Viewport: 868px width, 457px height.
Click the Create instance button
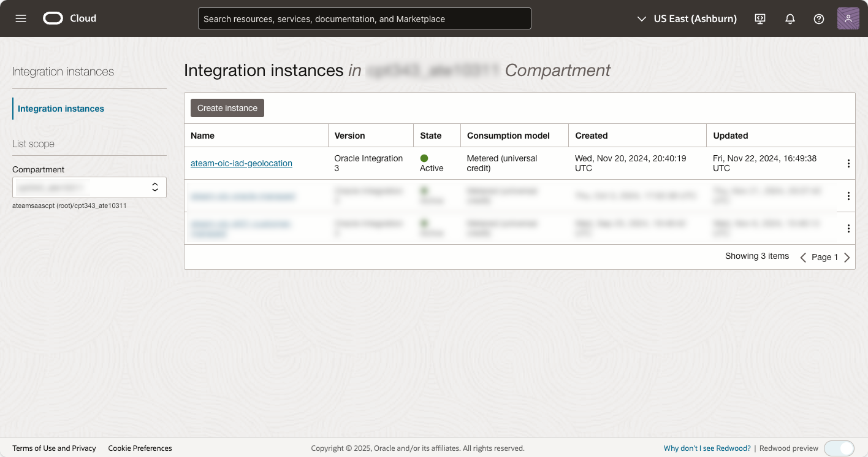click(227, 108)
